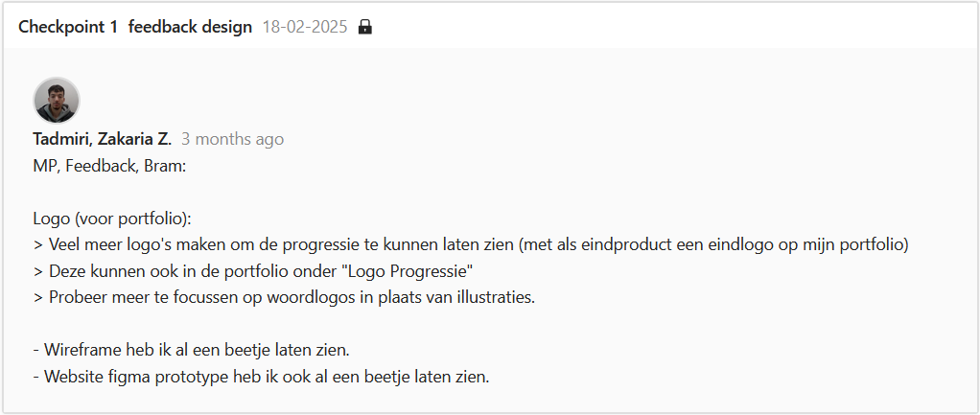
Task: Click the "MP, Feedback, Bram:" line
Action: tap(108, 166)
